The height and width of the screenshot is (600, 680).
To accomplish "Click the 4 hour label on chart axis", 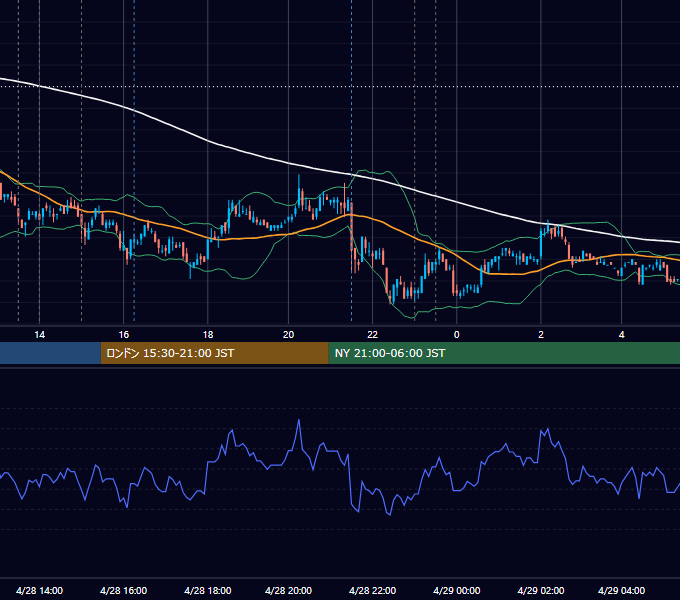I will point(621,335).
